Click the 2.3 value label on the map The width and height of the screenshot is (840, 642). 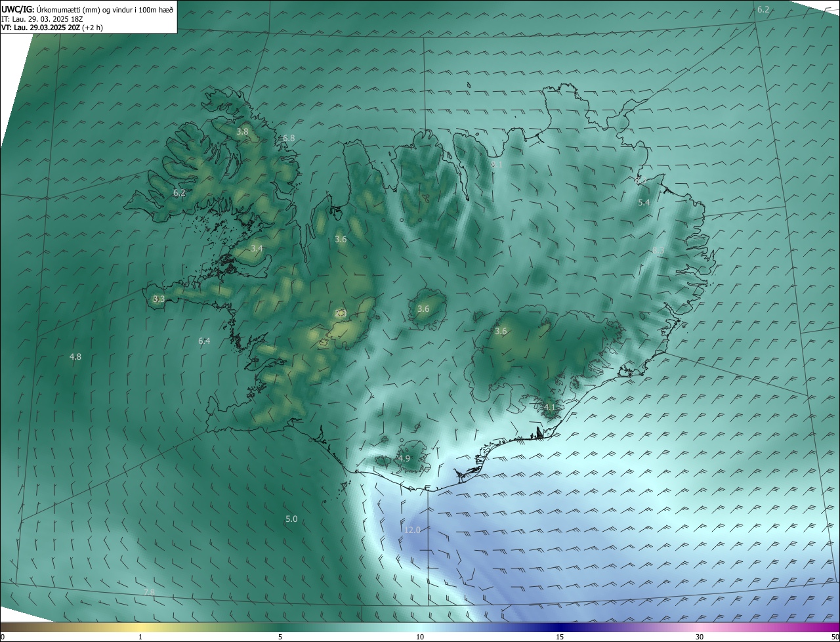[341, 313]
